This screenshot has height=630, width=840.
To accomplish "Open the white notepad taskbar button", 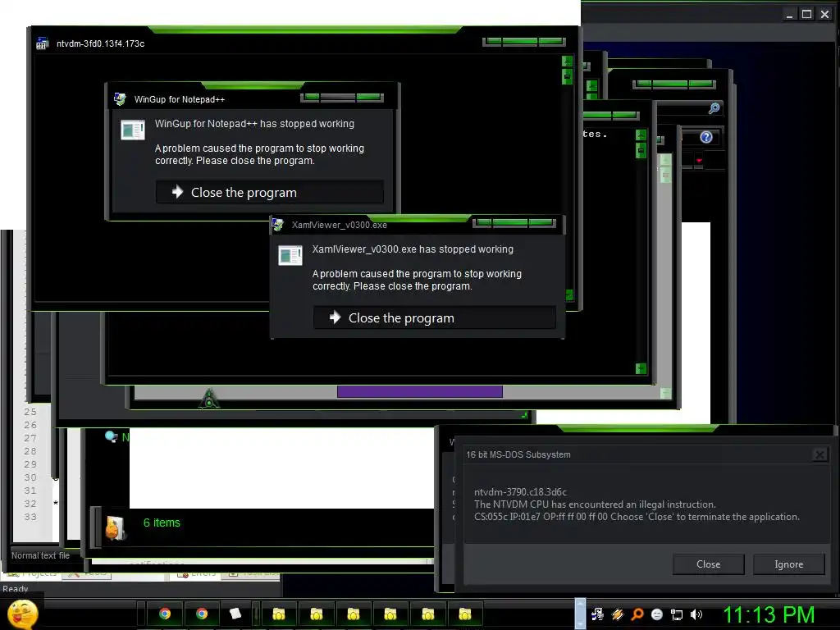I will 235,614.
